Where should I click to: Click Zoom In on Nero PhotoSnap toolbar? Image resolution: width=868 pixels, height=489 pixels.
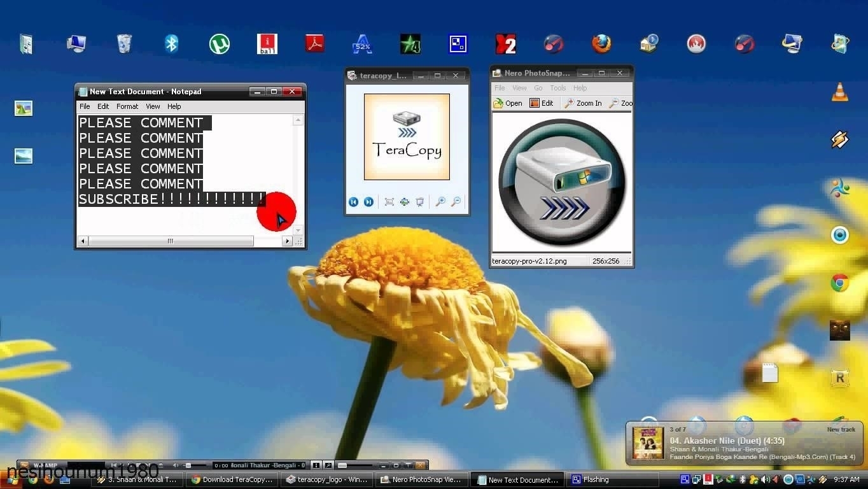coord(583,103)
